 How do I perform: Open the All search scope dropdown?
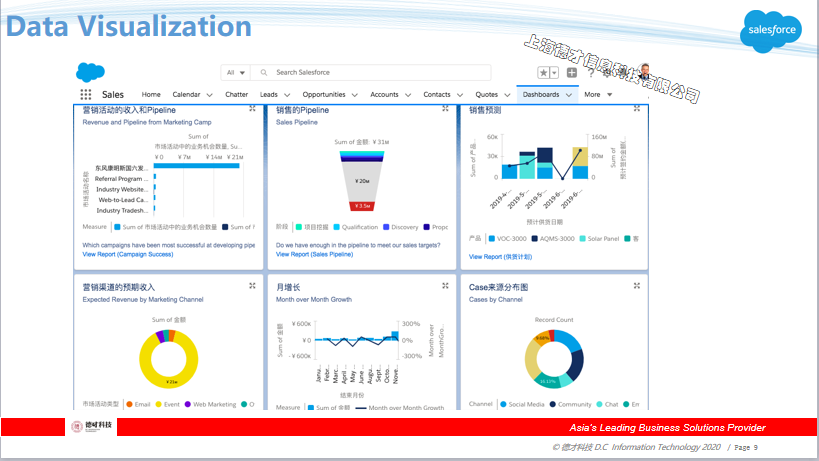(x=236, y=73)
